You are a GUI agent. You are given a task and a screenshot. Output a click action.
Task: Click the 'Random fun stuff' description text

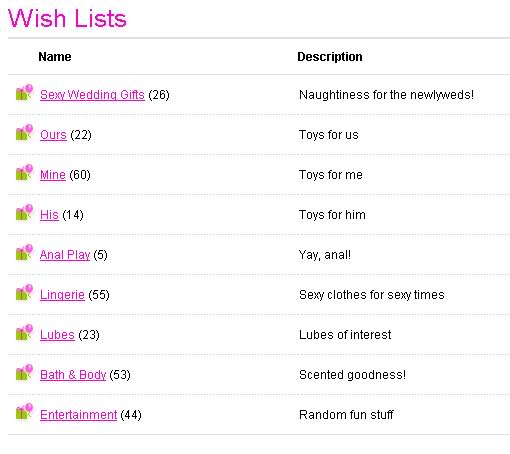pyautogui.click(x=346, y=415)
